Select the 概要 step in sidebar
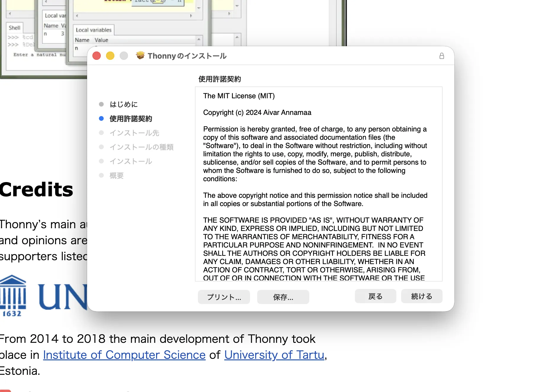The height and width of the screenshot is (392, 535). [116, 176]
